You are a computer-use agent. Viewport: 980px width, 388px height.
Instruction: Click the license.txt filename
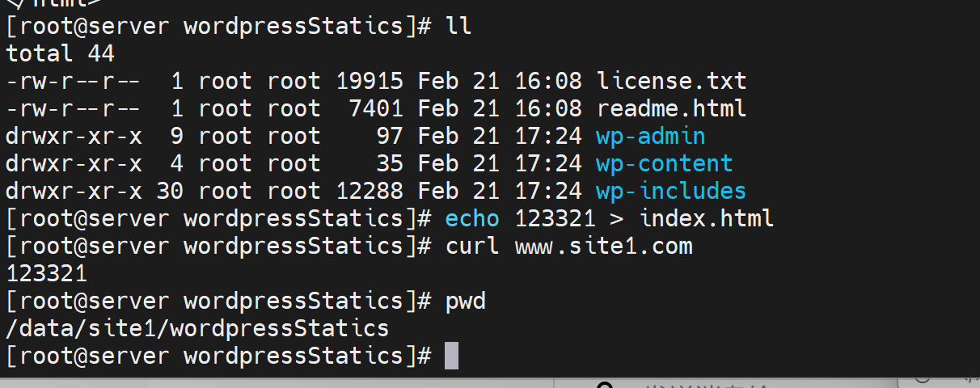671,81
